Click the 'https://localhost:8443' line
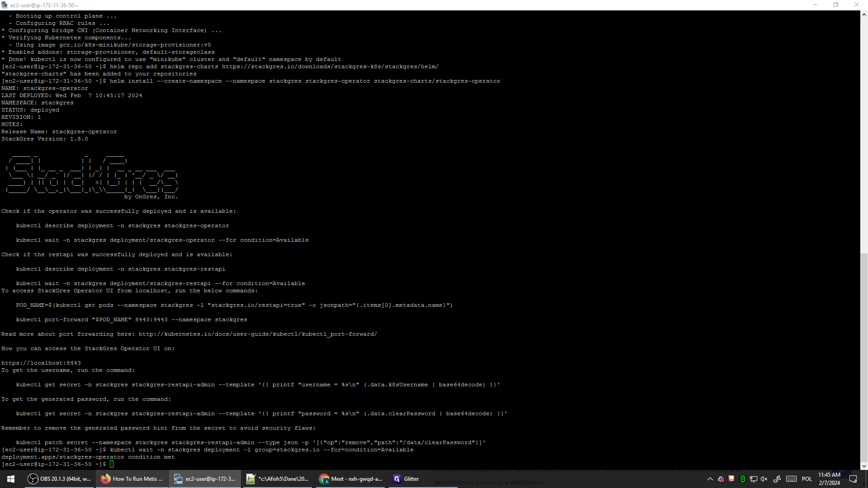The width and height of the screenshot is (868, 488). pos(41,363)
